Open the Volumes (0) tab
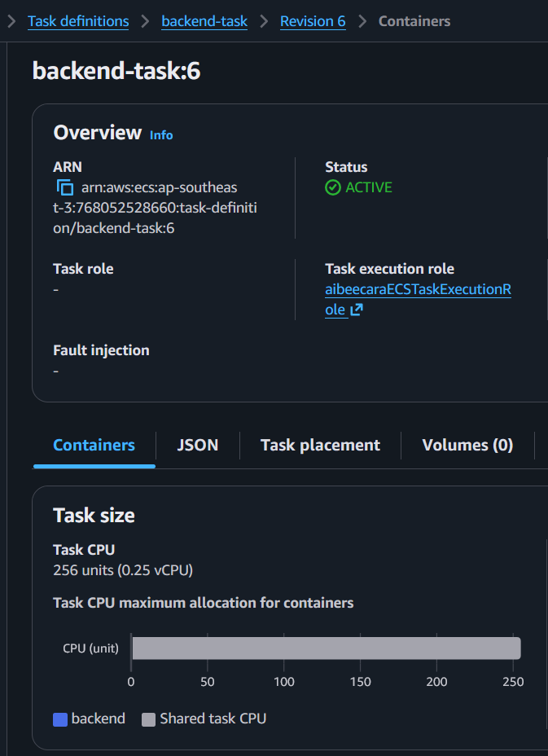This screenshot has height=756, width=548. click(467, 445)
